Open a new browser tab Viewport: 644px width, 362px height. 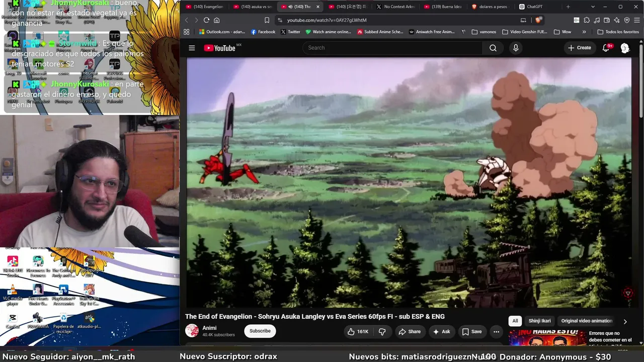[x=568, y=7]
